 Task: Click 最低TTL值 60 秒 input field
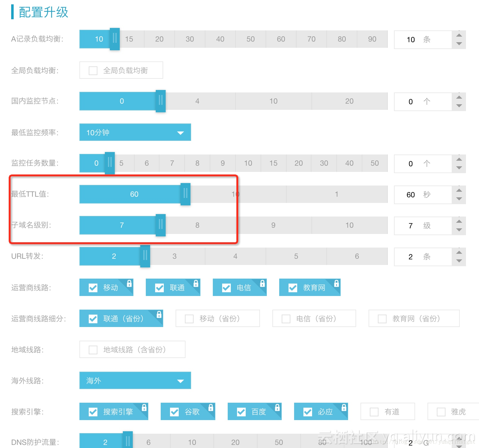click(423, 195)
